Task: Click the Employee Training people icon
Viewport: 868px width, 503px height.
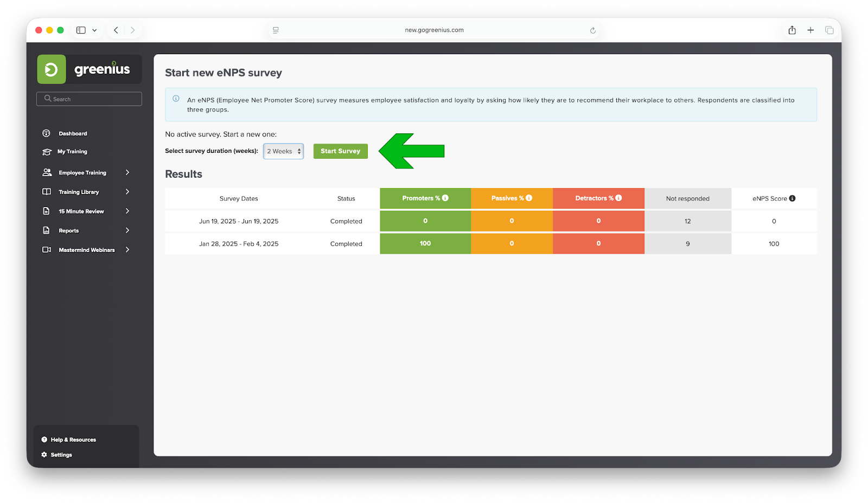Action: (x=47, y=172)
